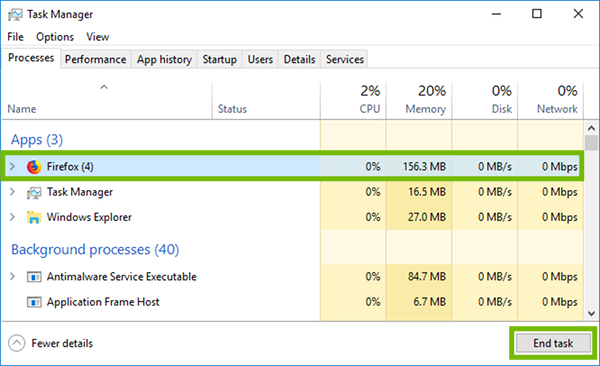Screen dimensions: 600x366
Task: Click the scrollbar down arrow
Action: coord(591,314)
